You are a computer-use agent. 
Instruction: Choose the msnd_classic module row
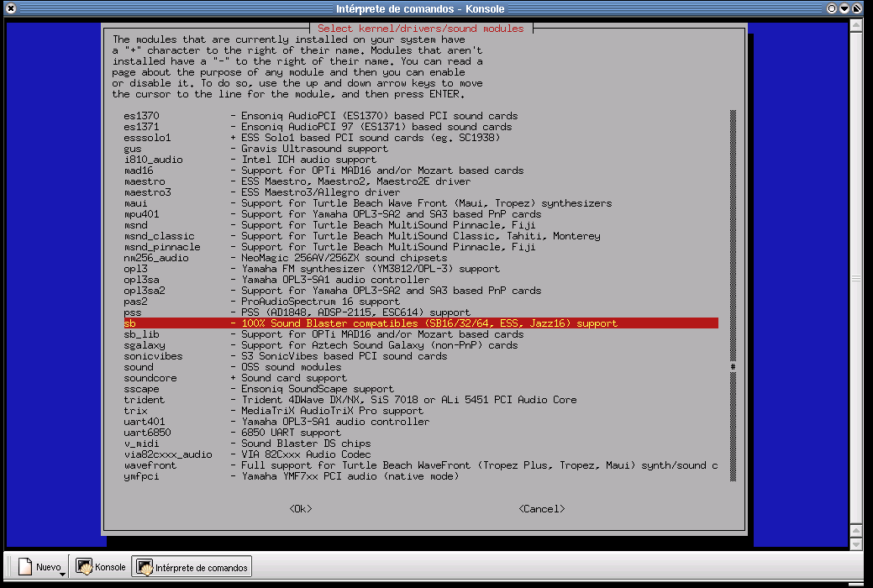point(421,236)
